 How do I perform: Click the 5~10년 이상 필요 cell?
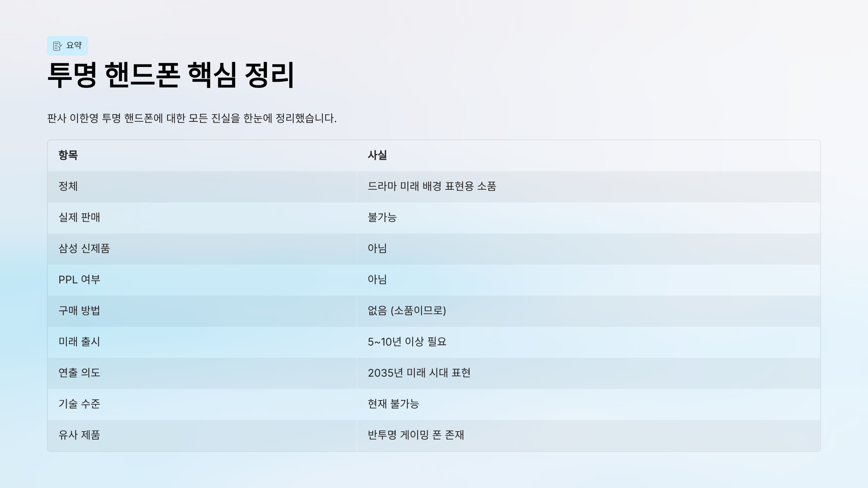click(407, 342)
